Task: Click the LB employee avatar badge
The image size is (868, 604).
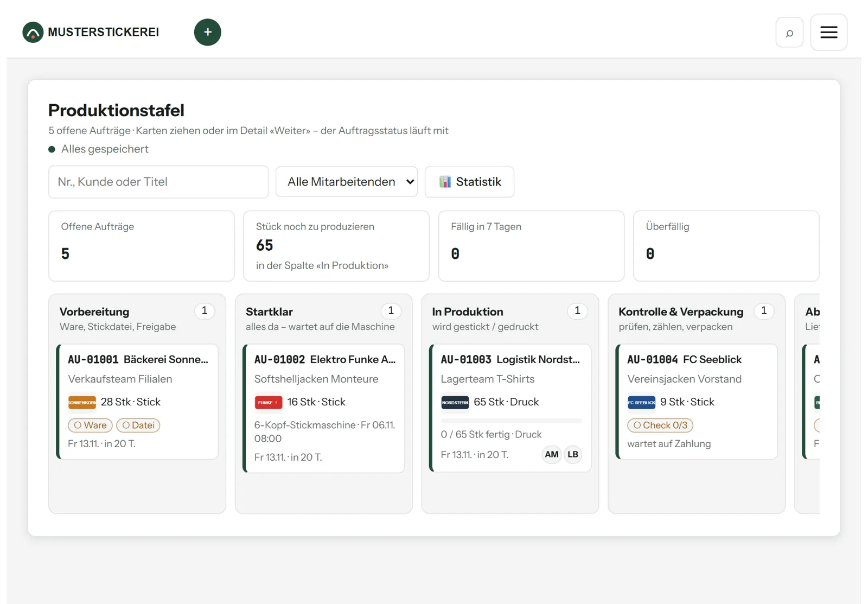Action: [573, 455]
